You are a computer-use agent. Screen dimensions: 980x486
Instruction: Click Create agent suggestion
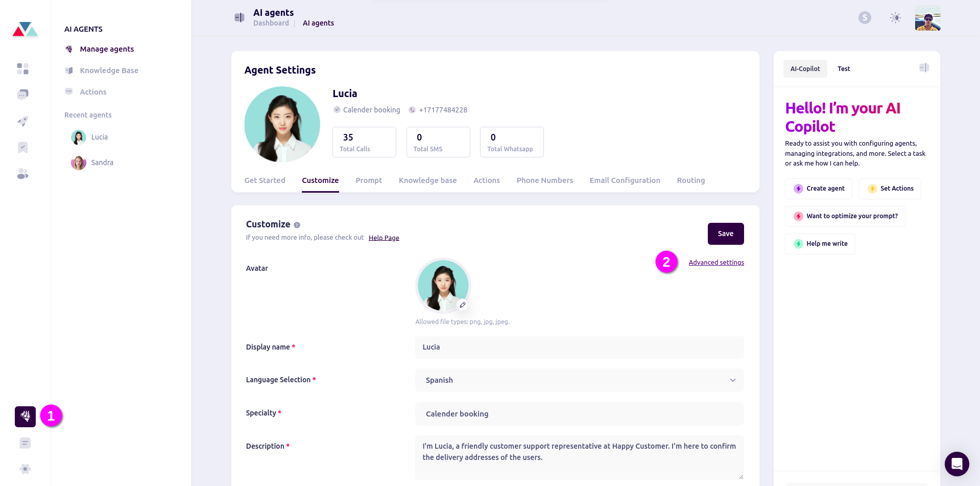pyautogui.click(x=818, y=189)
